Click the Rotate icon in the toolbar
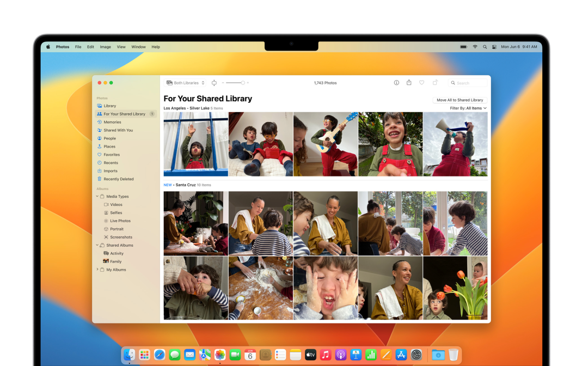This screenshot has width=588, height=366. (435, 83)
